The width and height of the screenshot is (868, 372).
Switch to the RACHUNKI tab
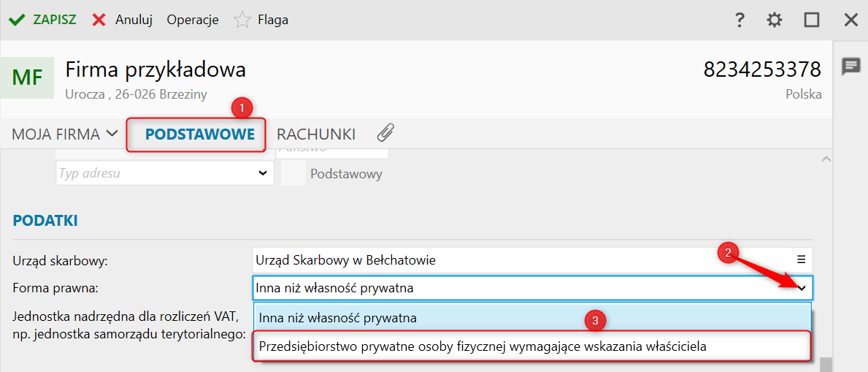point(315,134)
